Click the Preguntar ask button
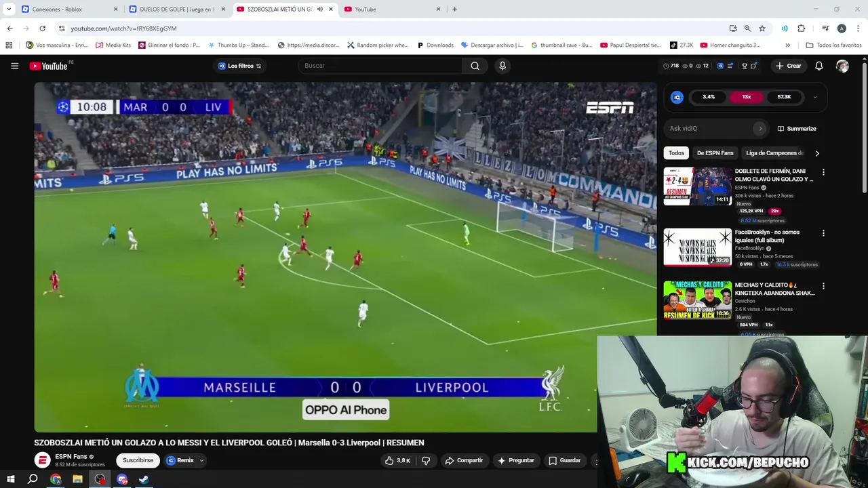The height and width of the screenshot is (488, 868). click(516, 460)
